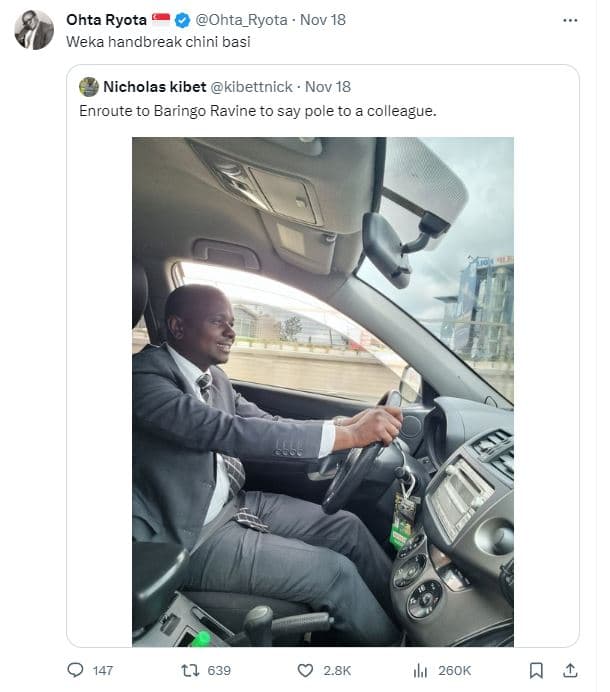Open the view analytics bar chart icon

(421, 670)
